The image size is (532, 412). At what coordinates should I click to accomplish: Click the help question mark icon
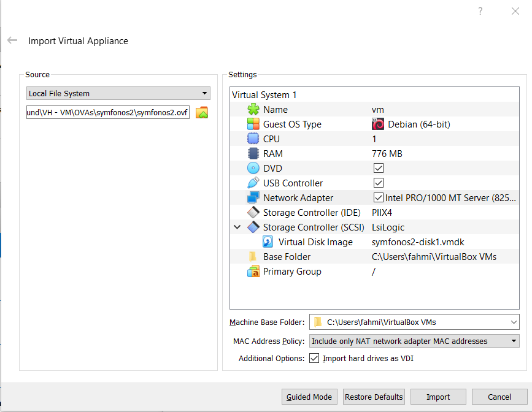[x=480, y=11]
